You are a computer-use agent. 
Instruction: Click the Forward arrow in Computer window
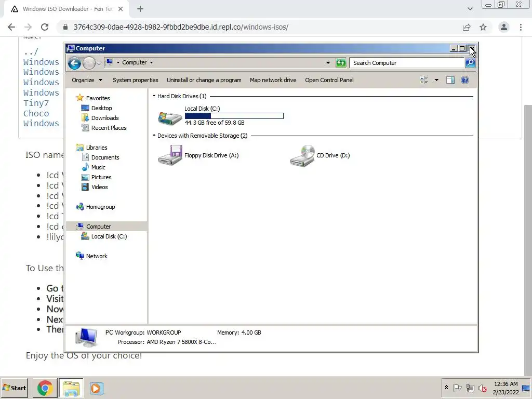[89, 63]
